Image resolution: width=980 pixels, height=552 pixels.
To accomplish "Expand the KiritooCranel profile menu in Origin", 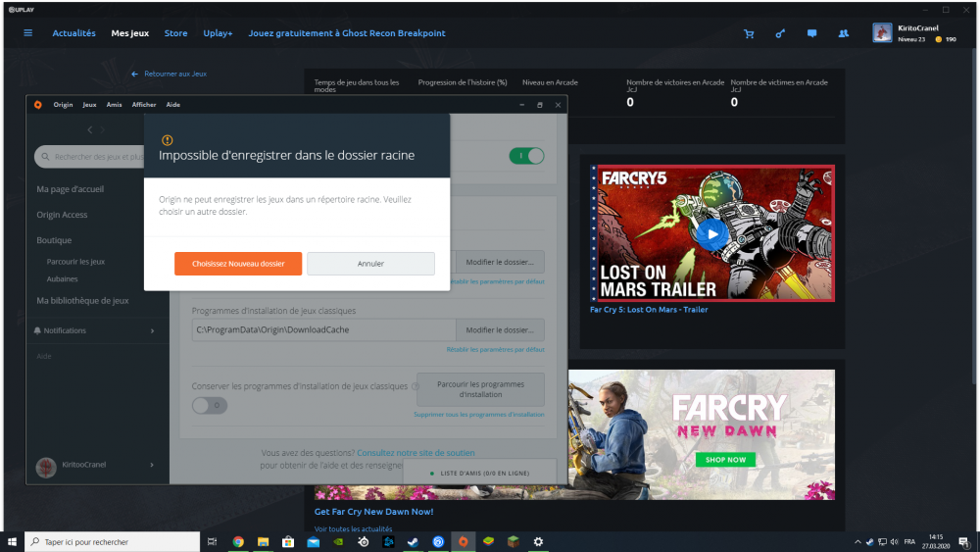I will (x=152, y=465).
